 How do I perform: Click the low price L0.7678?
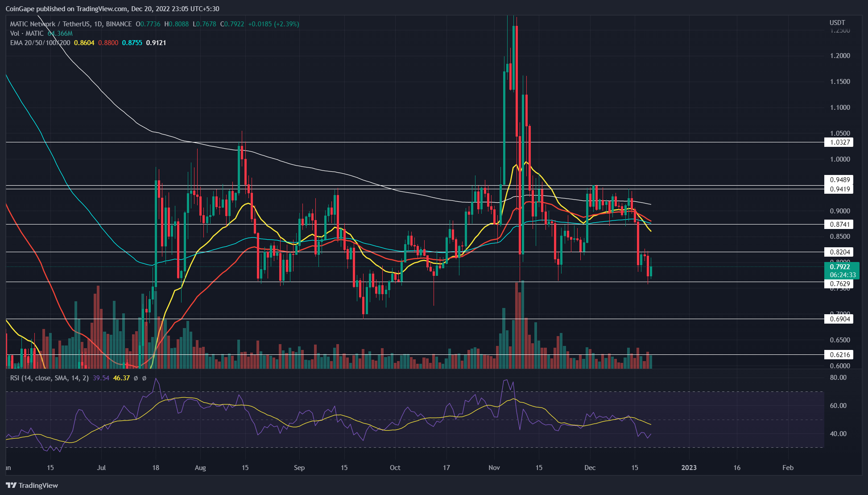point(204,24)
